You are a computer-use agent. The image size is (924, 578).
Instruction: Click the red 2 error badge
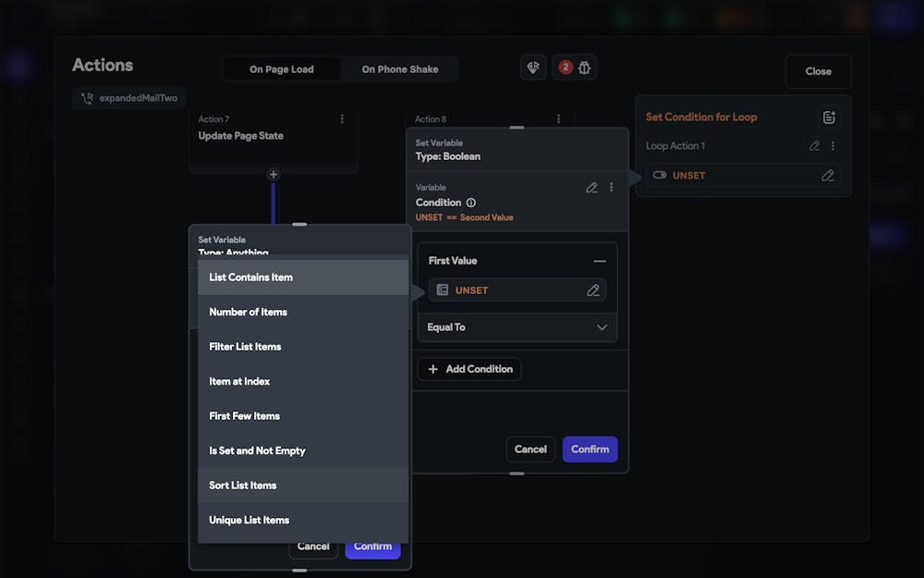click(x=565, y=68)
